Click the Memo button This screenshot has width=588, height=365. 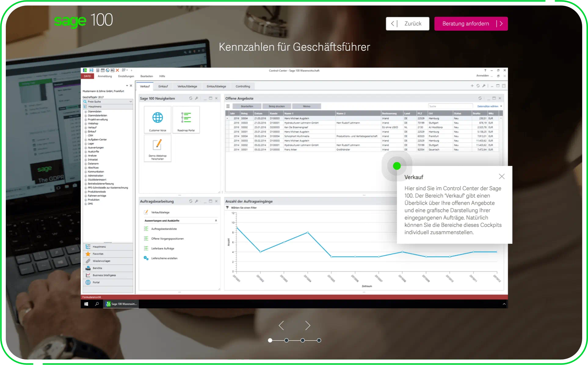(307, 106)
